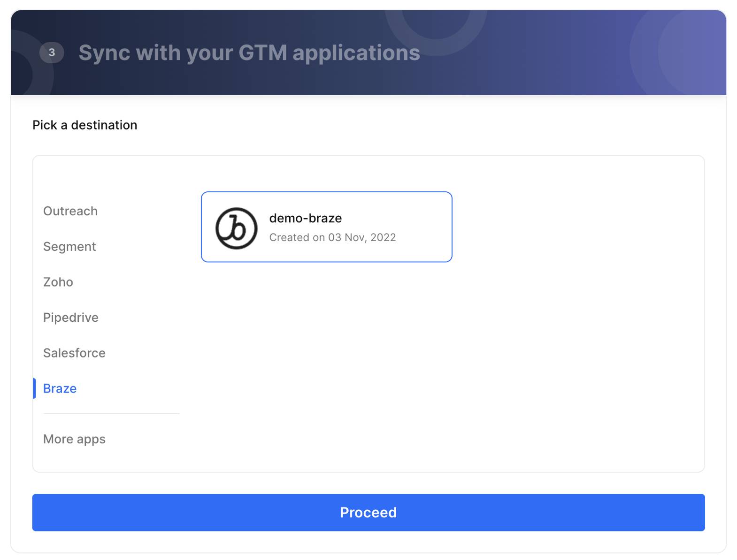This screenshot has width=737, height=560.
Task: Select the Braze destination tab
Action: click(x=60, y=388)
